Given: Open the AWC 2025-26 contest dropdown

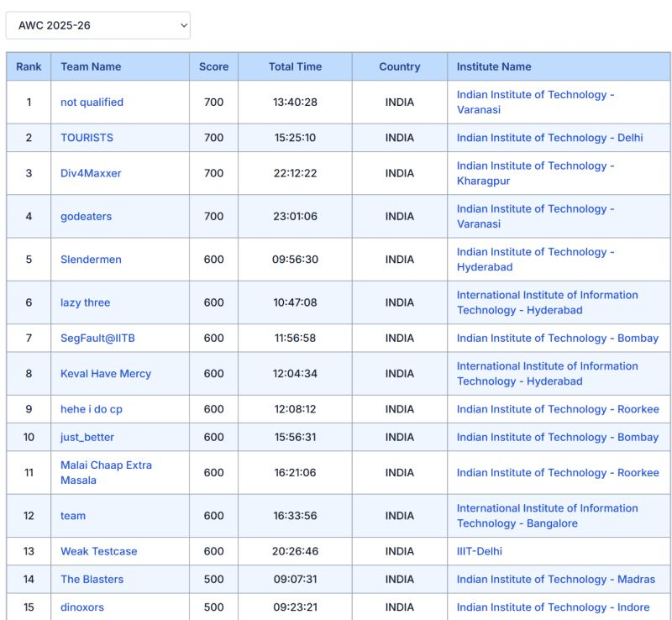Looking at the screenshot, I should (97, 25).
